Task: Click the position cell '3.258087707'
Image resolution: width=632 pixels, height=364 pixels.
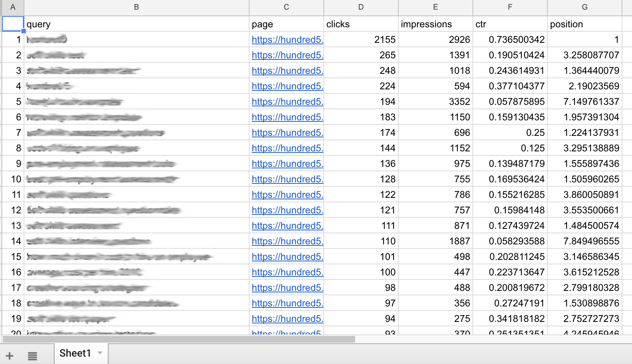Action: coord(585,55)
